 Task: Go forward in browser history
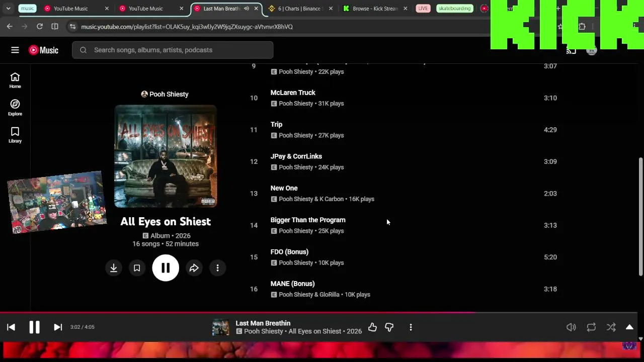point(25,27)
